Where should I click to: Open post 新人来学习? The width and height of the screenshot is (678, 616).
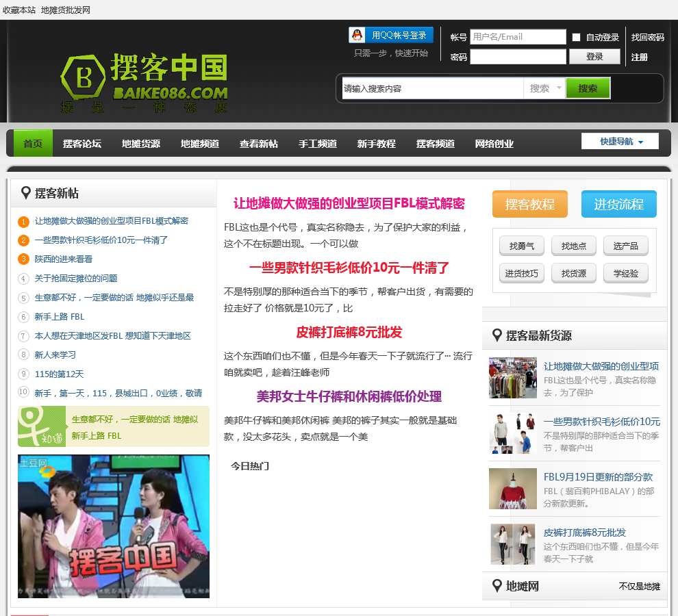[55, 355]
